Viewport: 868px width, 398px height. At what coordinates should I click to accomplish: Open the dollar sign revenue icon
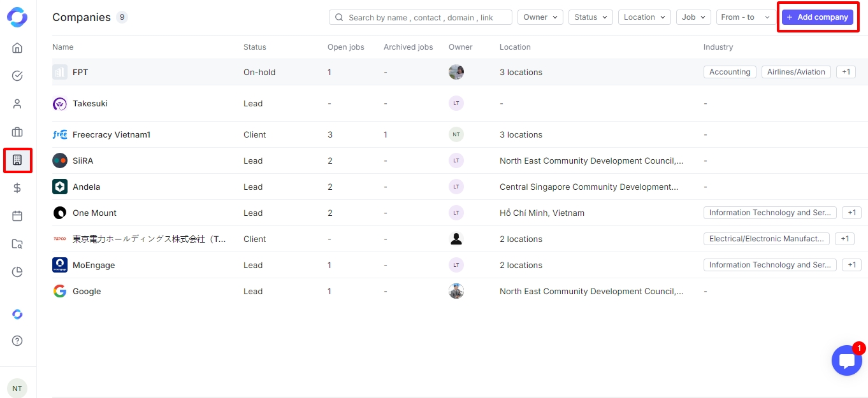(17, 188)
